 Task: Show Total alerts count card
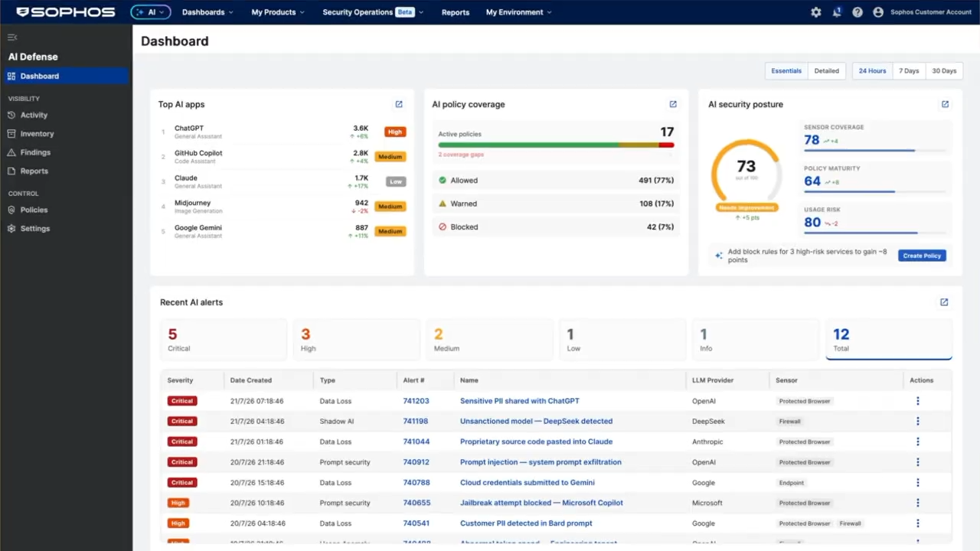click(889, 340)
